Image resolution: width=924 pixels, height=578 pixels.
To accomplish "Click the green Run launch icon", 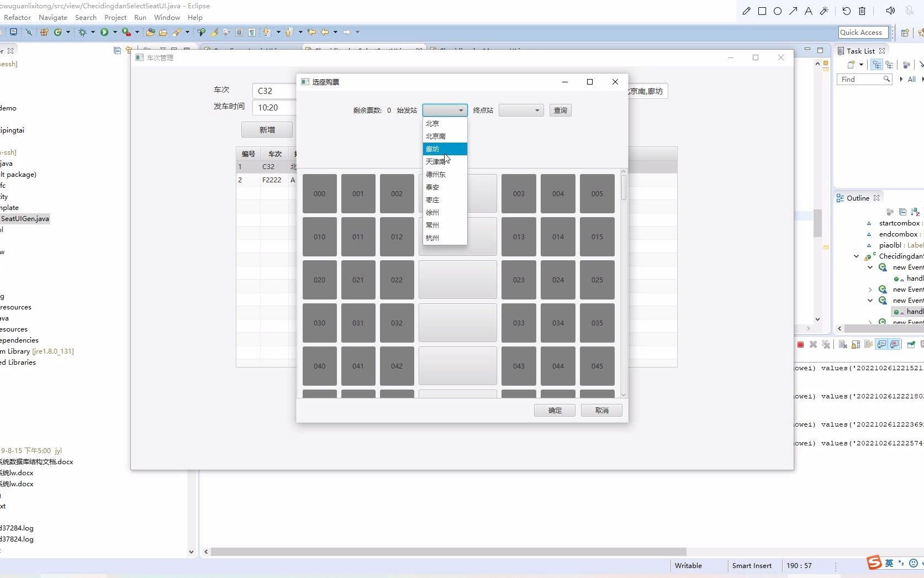I will point(104,32).
